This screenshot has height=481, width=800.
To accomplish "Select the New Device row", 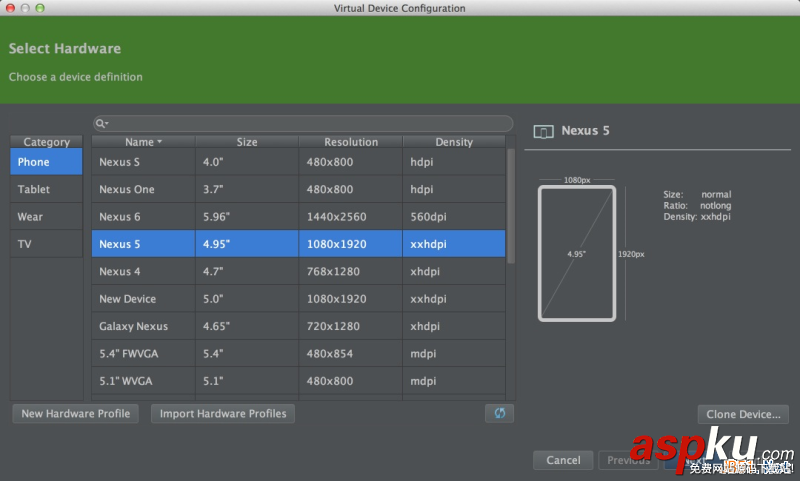I will [298, 299].
